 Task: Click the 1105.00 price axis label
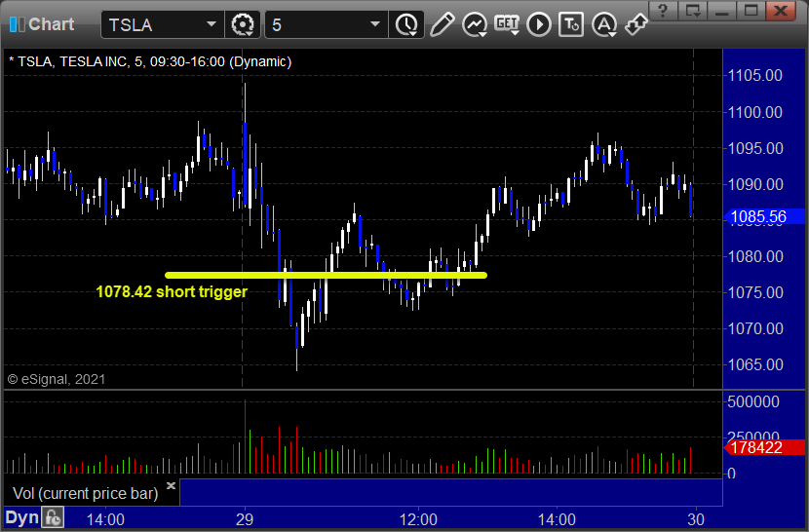tap(754, 76)
